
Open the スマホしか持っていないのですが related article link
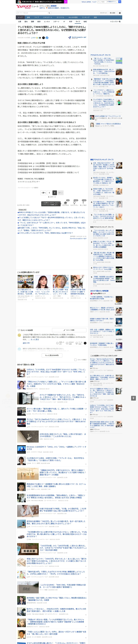tap(45, 233)
